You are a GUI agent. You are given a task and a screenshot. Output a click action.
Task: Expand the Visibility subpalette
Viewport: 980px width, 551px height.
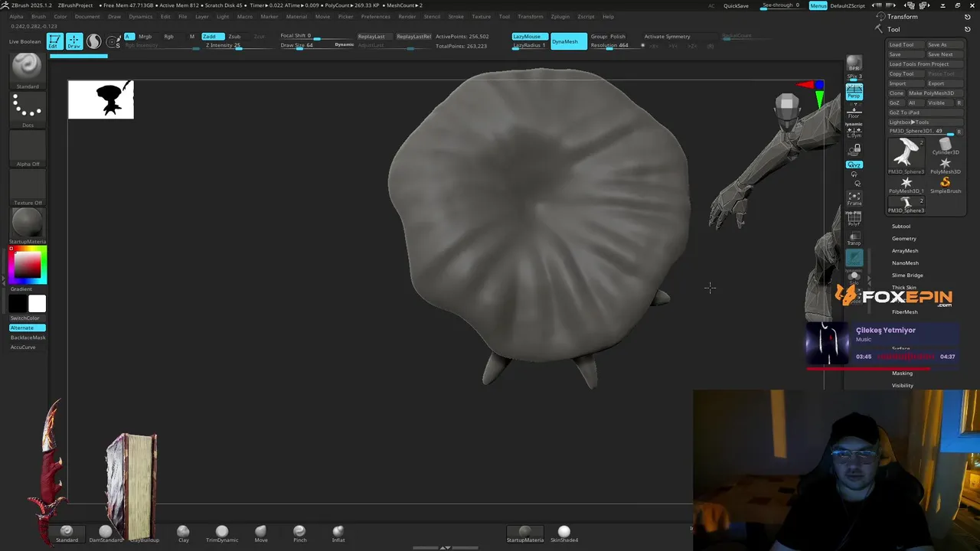coord(902,385)
